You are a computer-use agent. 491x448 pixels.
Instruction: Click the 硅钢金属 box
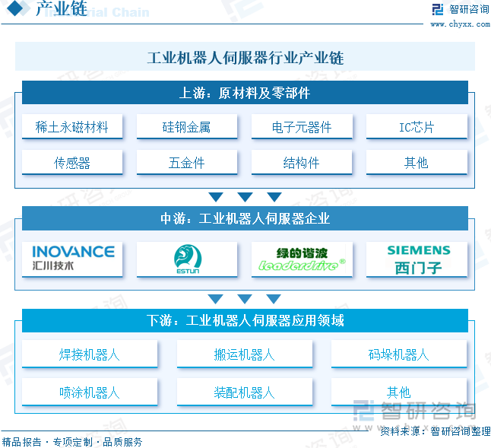pyautogui.click(x=187, y=126)
